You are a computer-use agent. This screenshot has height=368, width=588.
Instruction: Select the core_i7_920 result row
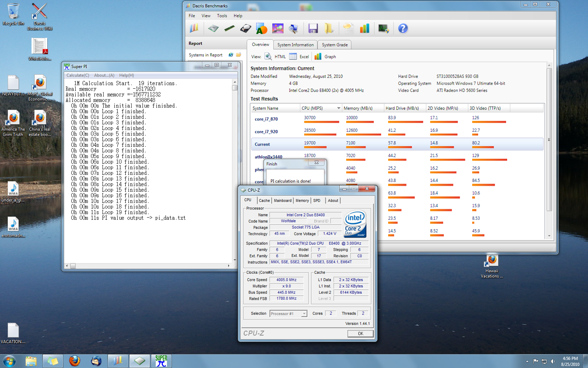coord(397,132)
